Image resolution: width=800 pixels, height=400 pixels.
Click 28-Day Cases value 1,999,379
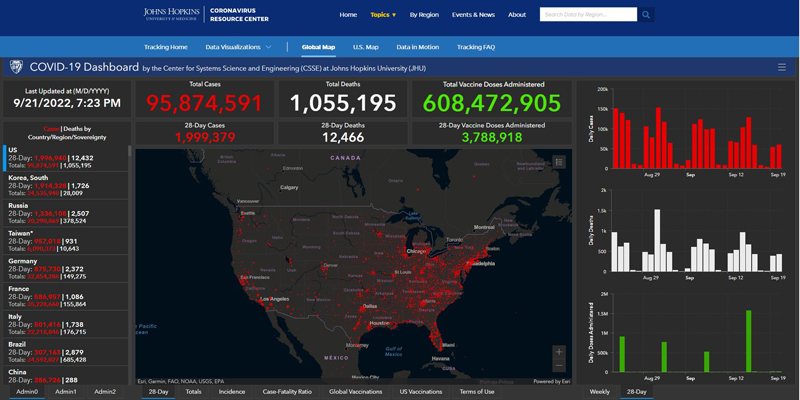coord(205,137)
